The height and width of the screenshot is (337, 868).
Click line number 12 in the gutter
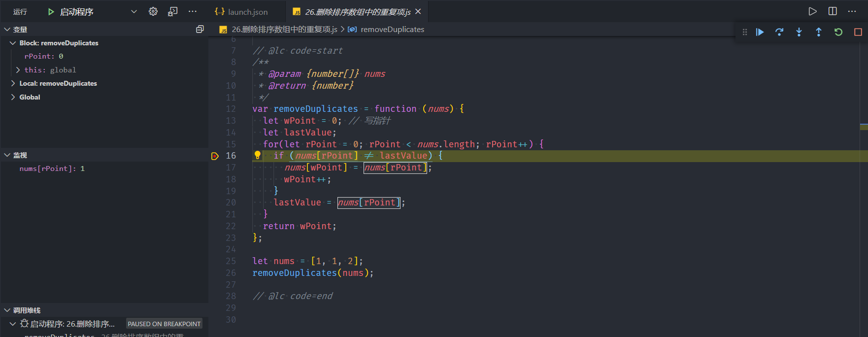pyautogui.click(x=231, y=109)
